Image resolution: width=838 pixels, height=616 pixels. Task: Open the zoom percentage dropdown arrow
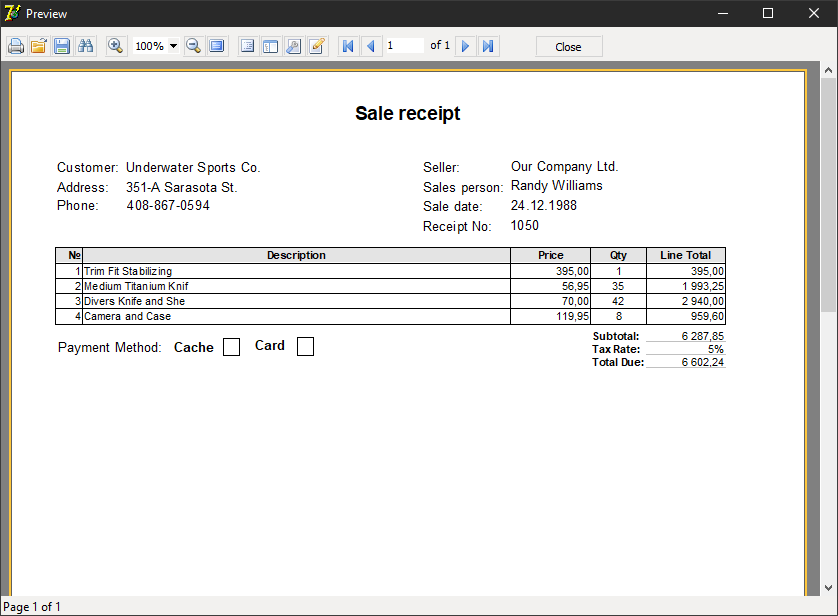pyautogui.click(x=173, y=46)
